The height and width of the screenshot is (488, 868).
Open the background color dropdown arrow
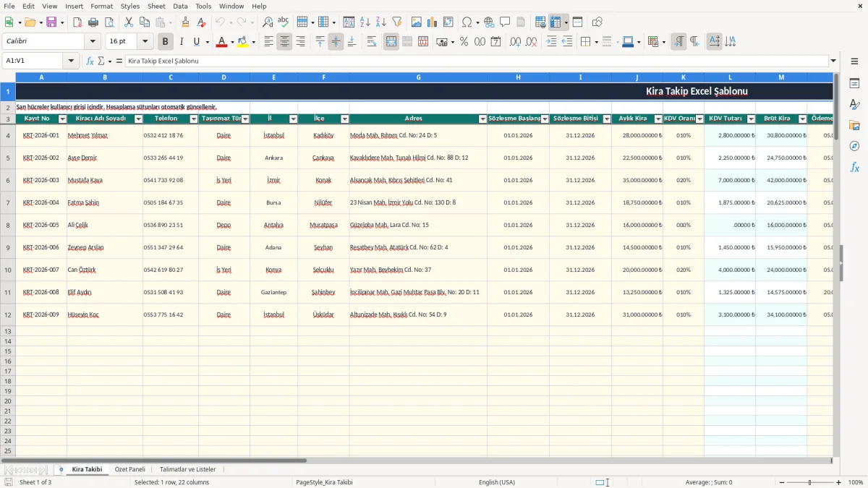253,42
